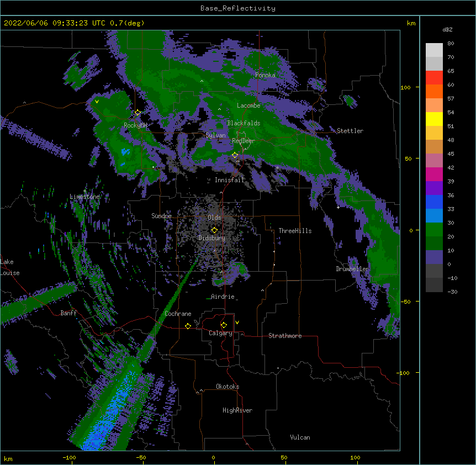Click the yellow diamond marker near RockyMH
476x465 pixels.
pos(137,113)
